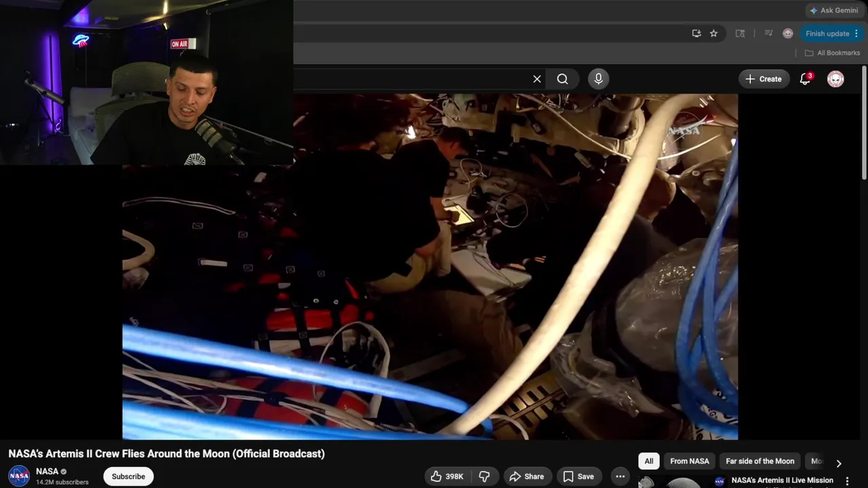Screen dimensions: 868x488
Task: Clear the YouTube search box with X
Action: 537,79
